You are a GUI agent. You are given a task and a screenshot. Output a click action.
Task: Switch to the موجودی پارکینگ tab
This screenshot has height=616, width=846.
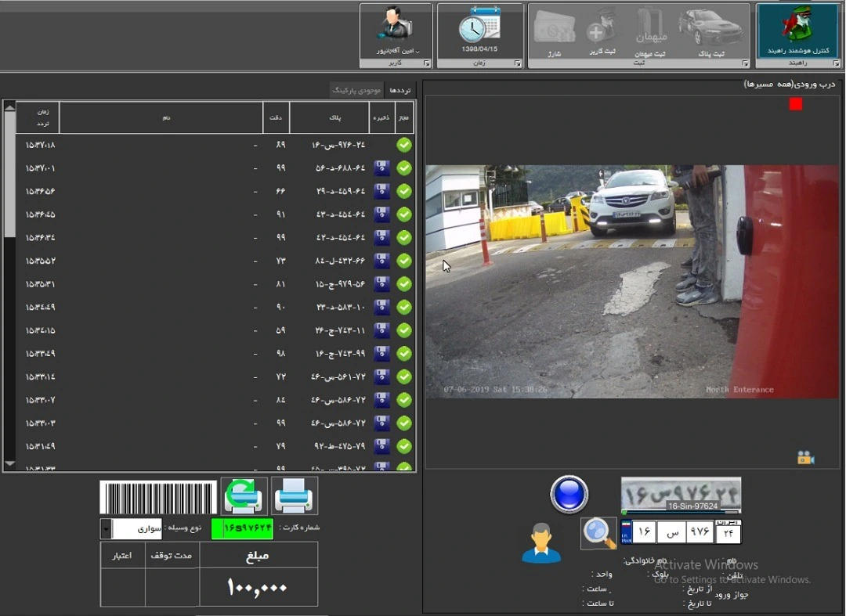tap(357, 91)
